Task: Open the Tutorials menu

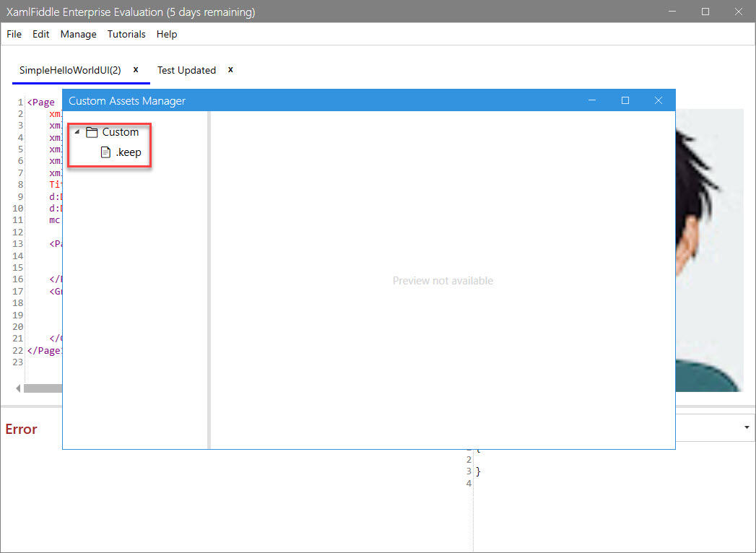Action: 126,34
